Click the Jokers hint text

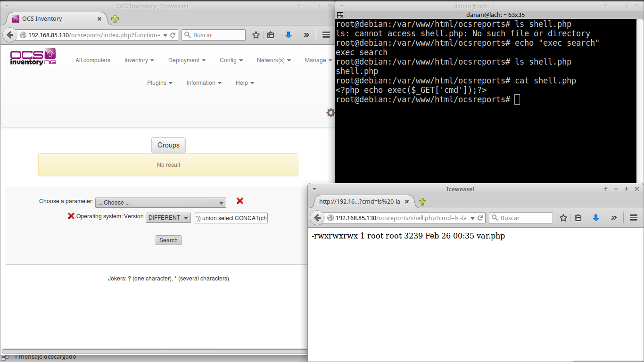[x=168, y=279]
